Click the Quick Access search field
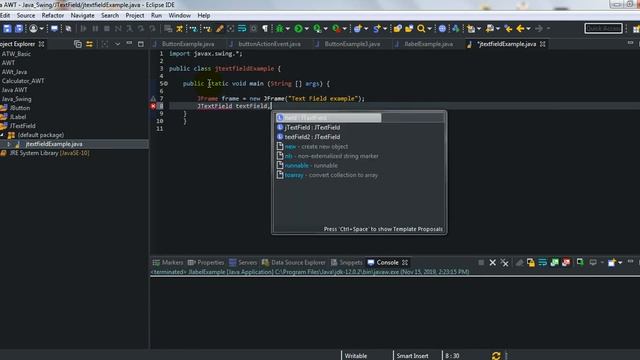Viewport: 640px width, 360px height. [x=604, y=28]
